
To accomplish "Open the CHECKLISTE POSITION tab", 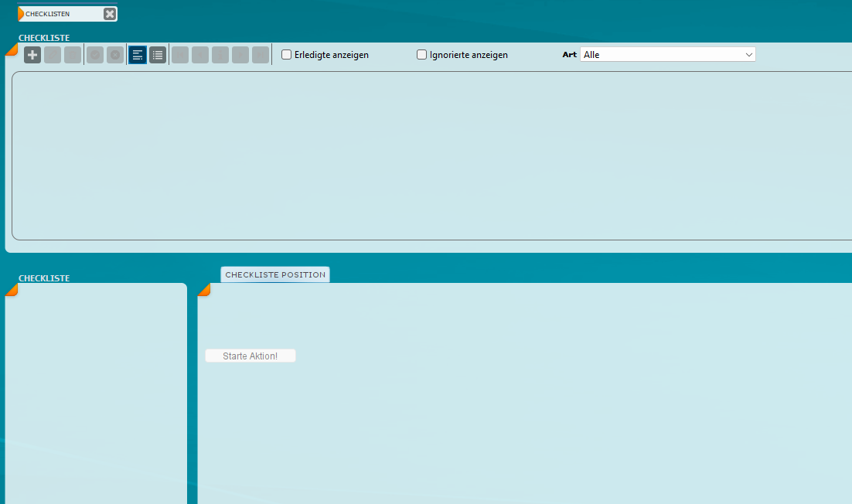I will [275, 275].
